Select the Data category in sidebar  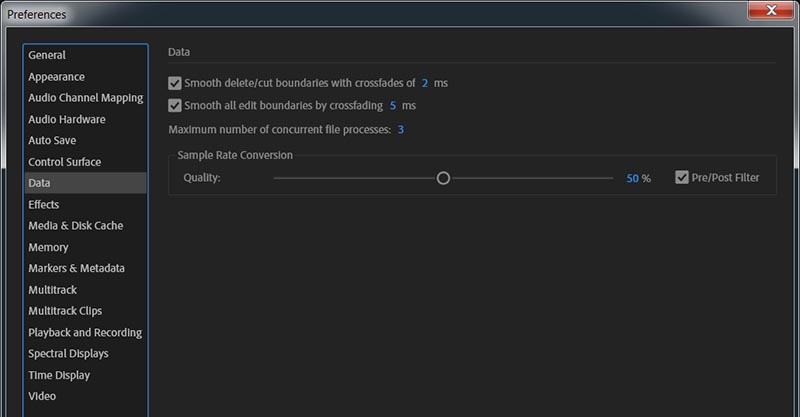point(85,183)
